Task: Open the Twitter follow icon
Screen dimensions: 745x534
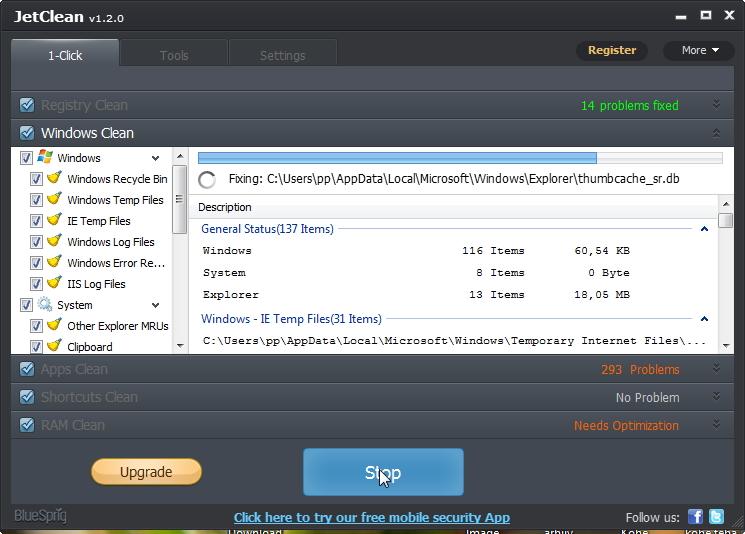Action: click(716, 517)
